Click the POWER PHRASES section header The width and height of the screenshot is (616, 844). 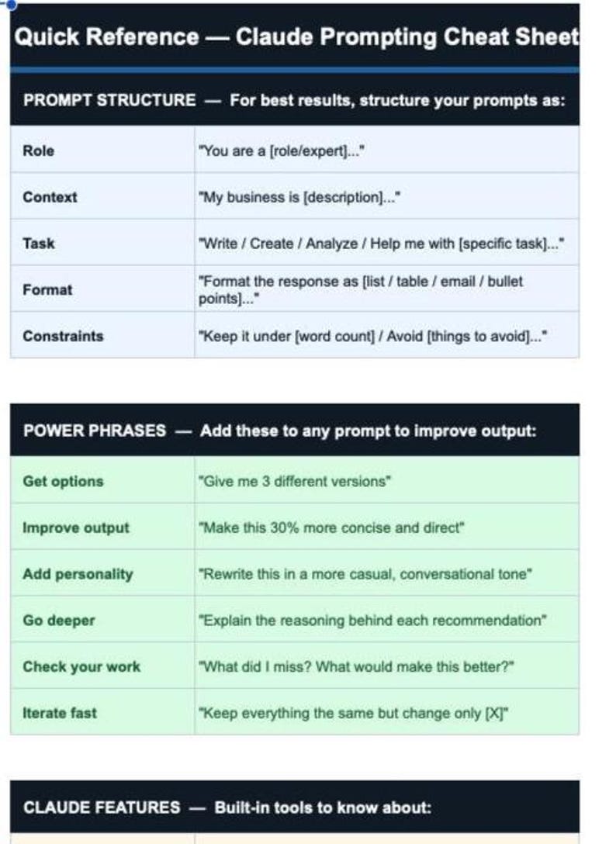(295, 430)
